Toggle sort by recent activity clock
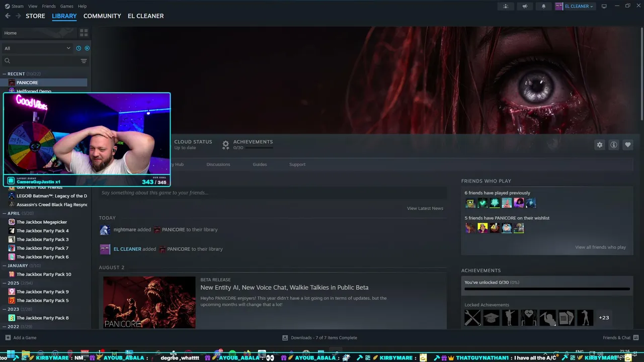Viewport: 644px width, 362px height. 78,48
